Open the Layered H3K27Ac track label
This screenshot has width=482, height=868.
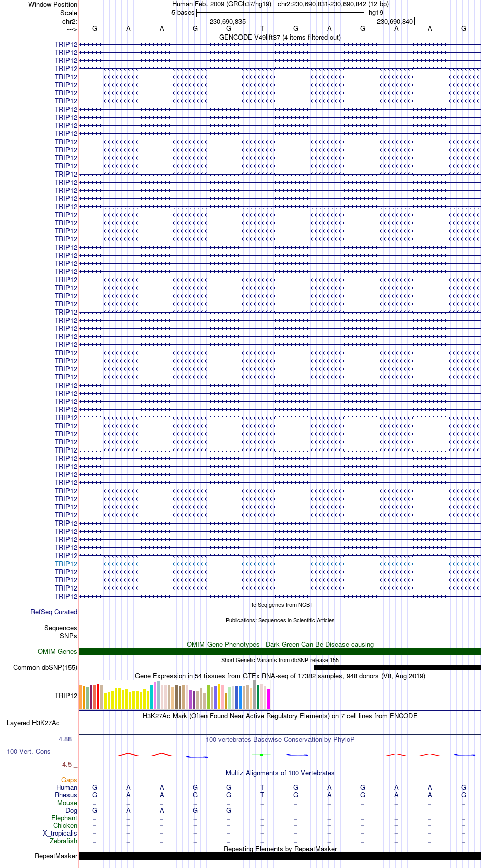point(33,723)
